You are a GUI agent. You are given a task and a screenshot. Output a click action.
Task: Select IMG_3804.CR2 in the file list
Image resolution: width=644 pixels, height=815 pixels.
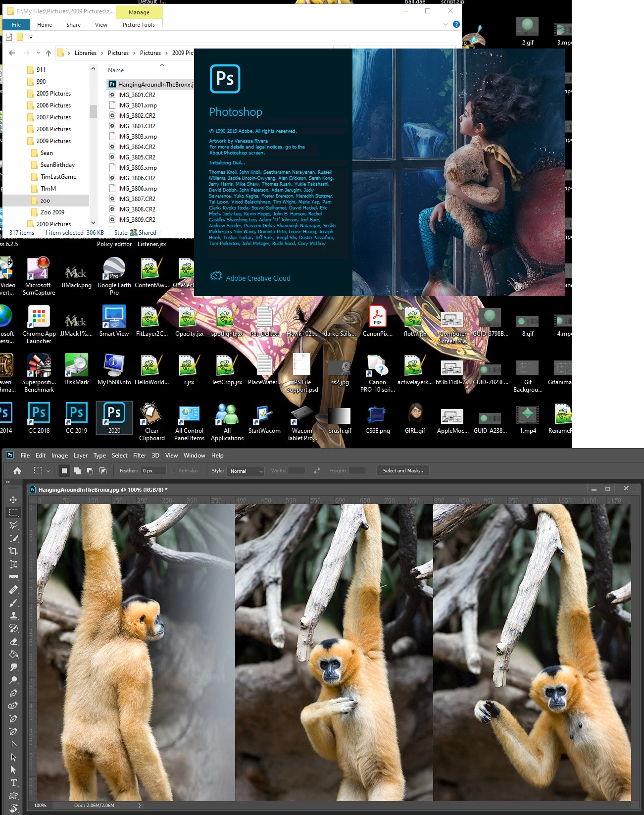click(137, 147)
